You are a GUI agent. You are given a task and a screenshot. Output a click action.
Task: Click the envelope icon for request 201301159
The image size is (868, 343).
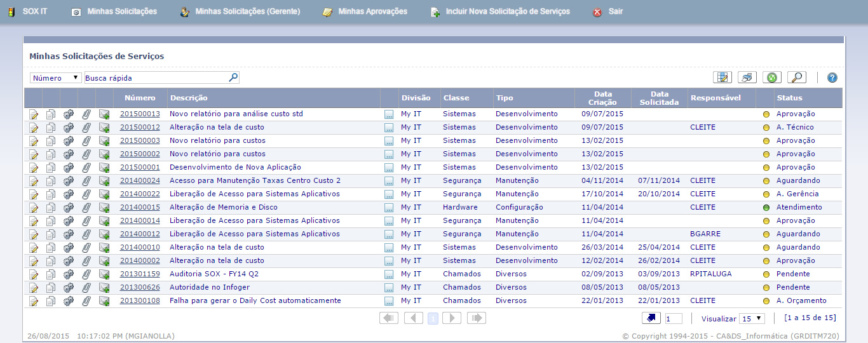click(x=104, y=274)
